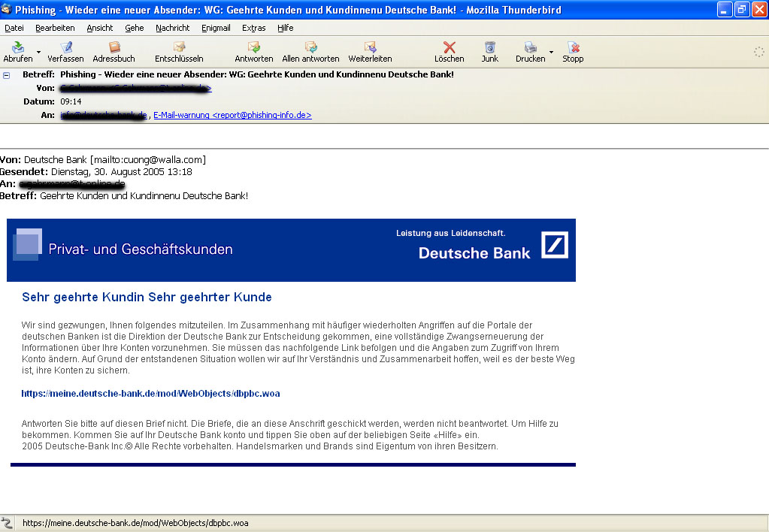769x532 pixels.
Task: Click 'Leistung aus Leidenschaft.' slogan
Action: [451, 234]
